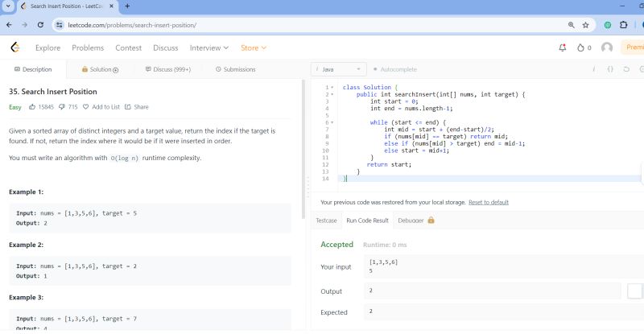Click the LeetCode logo icon
Viewport: 644px width, 334px height.
tap(14, 47)
